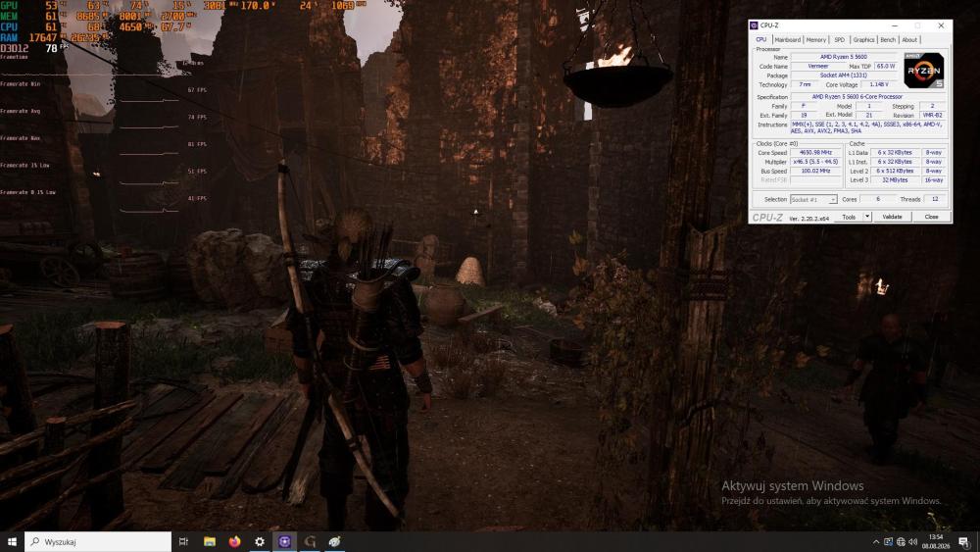Click the Tools button in CPU-Z
Screen dimensions: 980x552
pos(849,217)
